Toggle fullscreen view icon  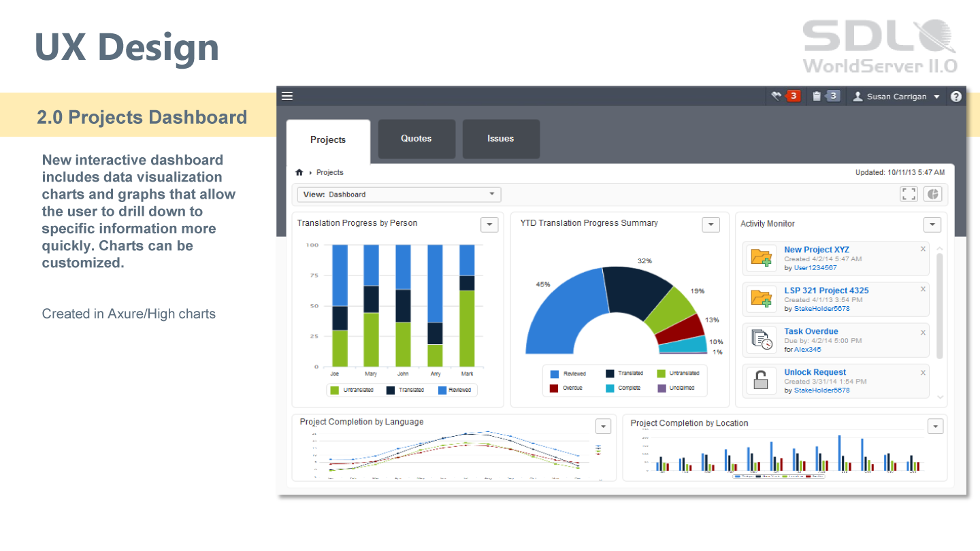(909, 194)
